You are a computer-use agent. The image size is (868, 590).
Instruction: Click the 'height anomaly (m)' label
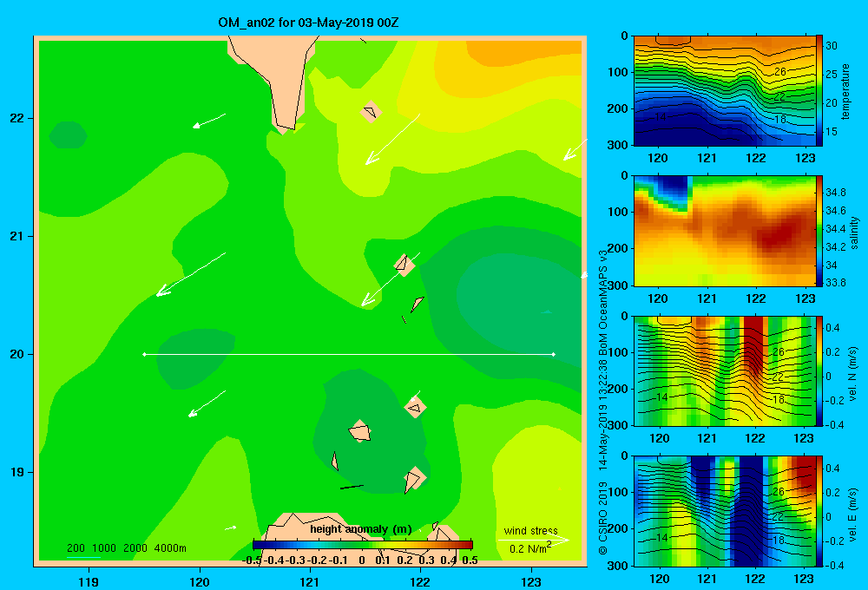(x=361, y=529)
